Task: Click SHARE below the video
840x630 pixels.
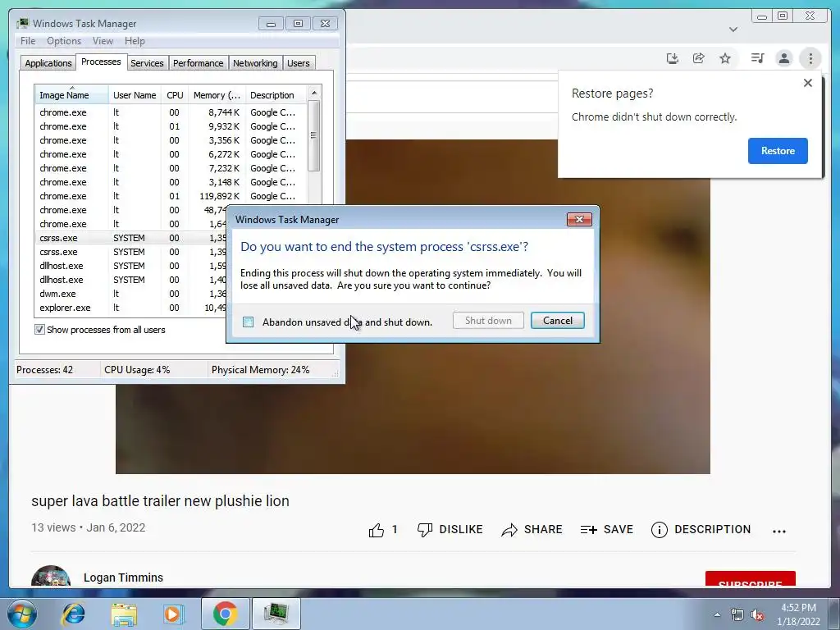Action: (532, 530)
